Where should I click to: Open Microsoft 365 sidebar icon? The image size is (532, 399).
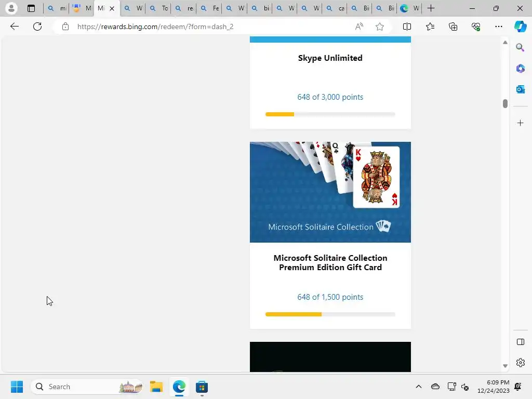coord(520,69)
